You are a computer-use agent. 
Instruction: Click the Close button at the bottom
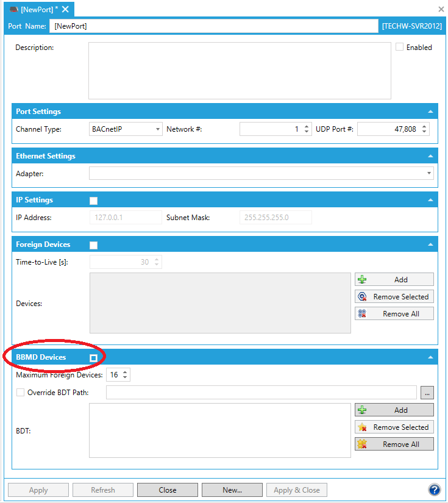pos(167,490)
